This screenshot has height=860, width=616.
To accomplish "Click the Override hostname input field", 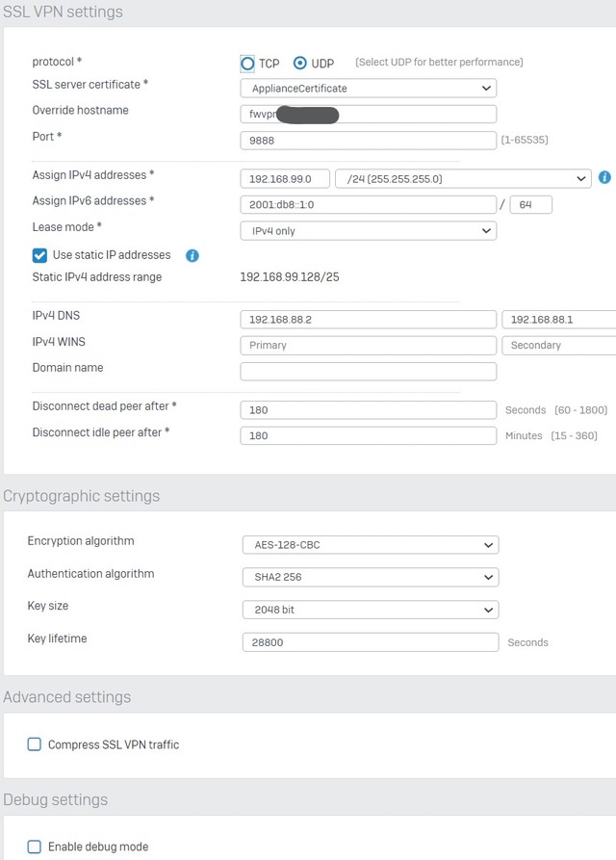I will click(369, 114).
